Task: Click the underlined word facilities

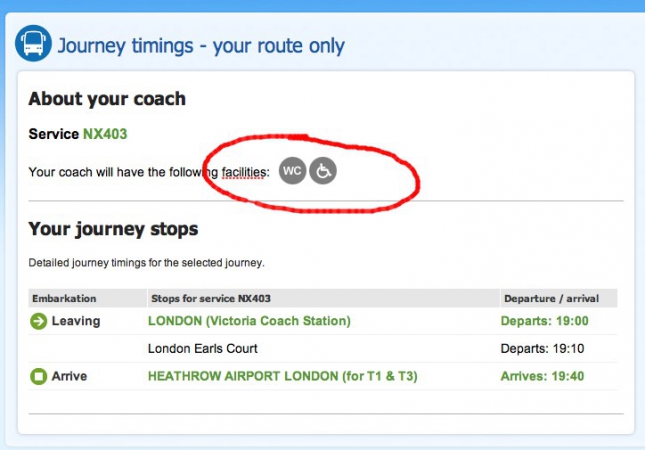Action: (244, 172)
